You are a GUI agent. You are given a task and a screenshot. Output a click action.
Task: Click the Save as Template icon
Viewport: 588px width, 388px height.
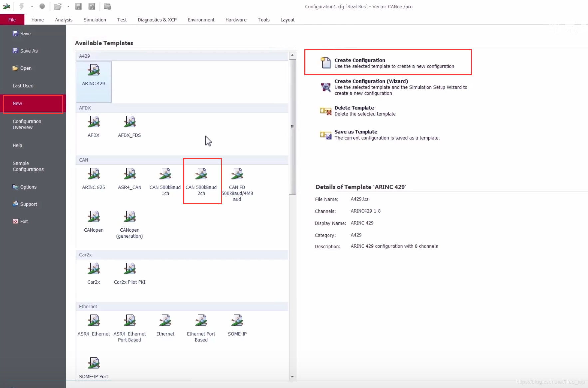(325, 135)
